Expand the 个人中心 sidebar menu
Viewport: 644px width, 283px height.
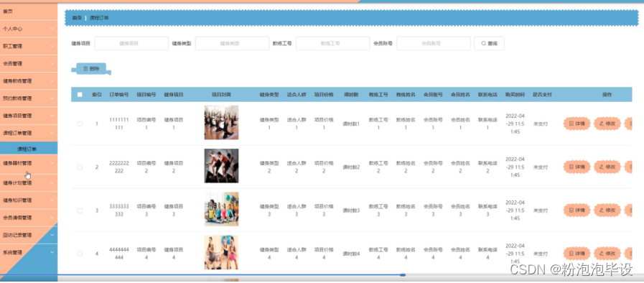point(29,29)
